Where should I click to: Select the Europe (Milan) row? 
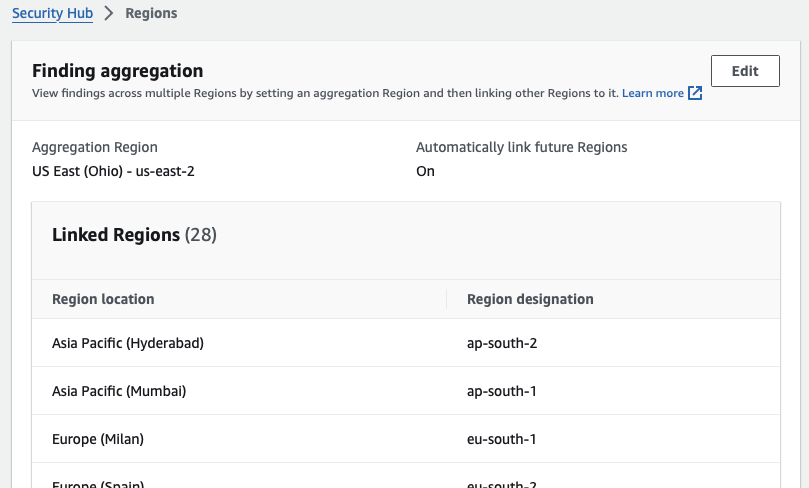pos(98,439)
